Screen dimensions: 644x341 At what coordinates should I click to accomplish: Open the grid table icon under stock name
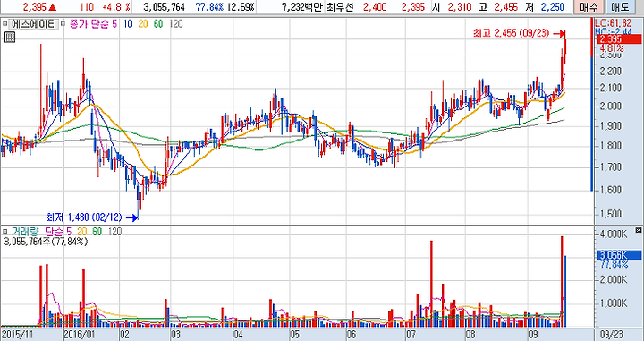pyautogui.click(x=10, y=38)
